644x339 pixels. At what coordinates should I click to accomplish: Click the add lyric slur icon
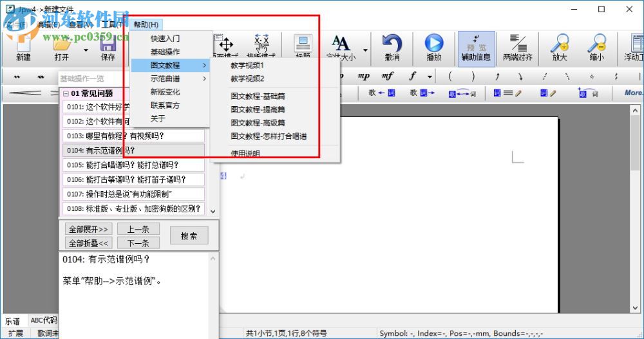587,93
